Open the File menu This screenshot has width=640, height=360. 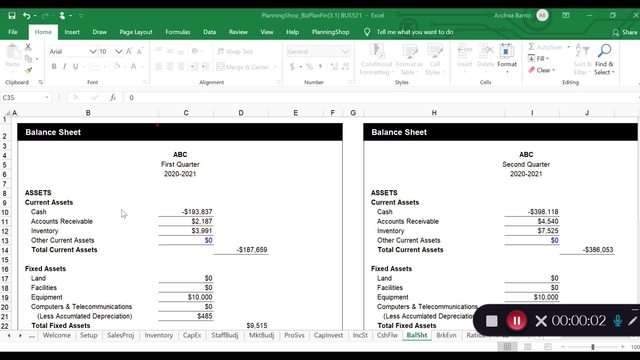pyautogui.click(x=13, y=32)
